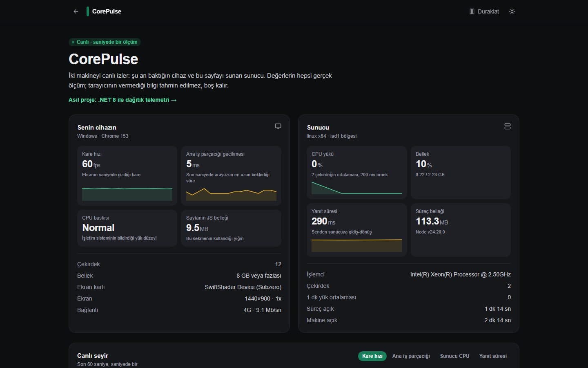Viewport: 588px width, 368px height.
Task: Click the Senin cihazın card title
Action: [97, 128]
